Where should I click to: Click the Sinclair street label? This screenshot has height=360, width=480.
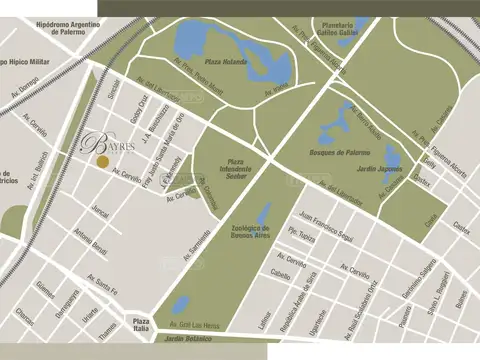point(114,89)
